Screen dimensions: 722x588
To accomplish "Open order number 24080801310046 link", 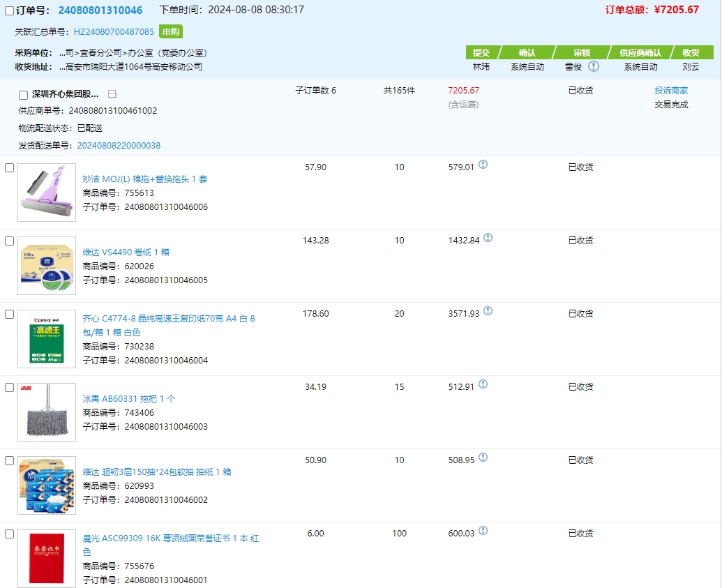I will click(100, 10).
